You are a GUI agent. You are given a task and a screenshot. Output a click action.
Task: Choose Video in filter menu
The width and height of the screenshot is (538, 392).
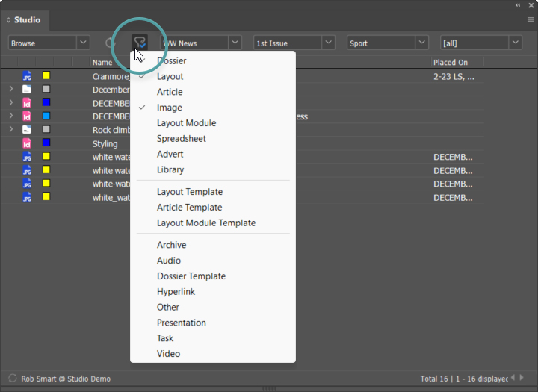[x=213, y=354]
